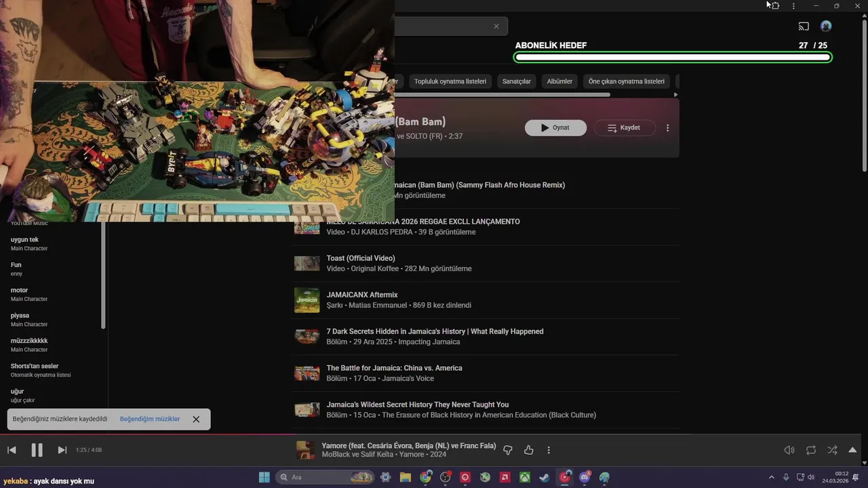The width and height of the screenshot is (868, 488).
Task: Open the Jamaican (Bam Bam) Sammy Flash remix
Action: click(x=479, y=185)
